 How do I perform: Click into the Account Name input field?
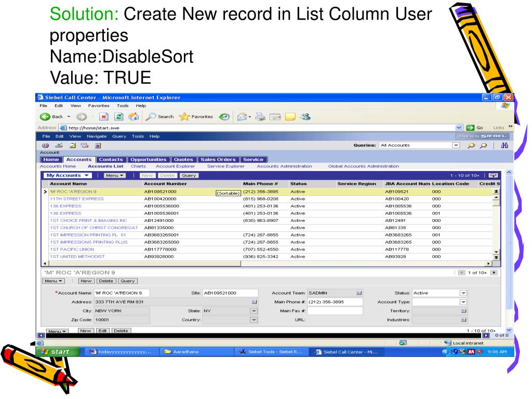coord(122,293)
